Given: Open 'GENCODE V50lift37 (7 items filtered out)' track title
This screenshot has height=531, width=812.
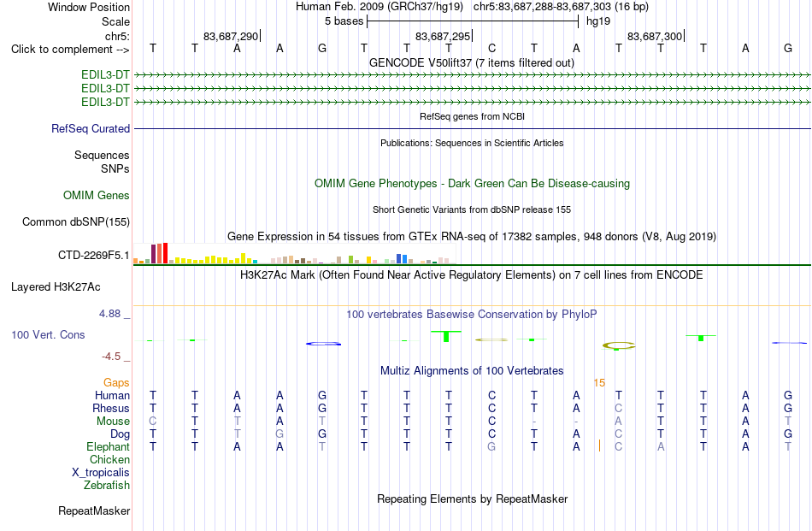Looking at the screenshot, I should tap(472, 62).
